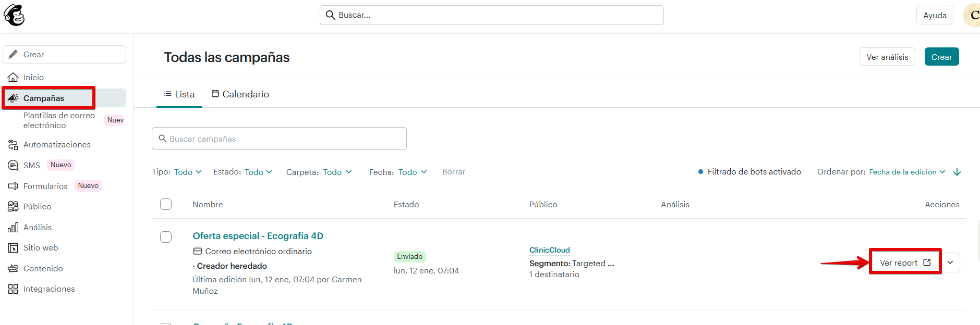The image size is (980, 325).
Task: Open Público audience icon in sidebar
Action: pos(13,207)
